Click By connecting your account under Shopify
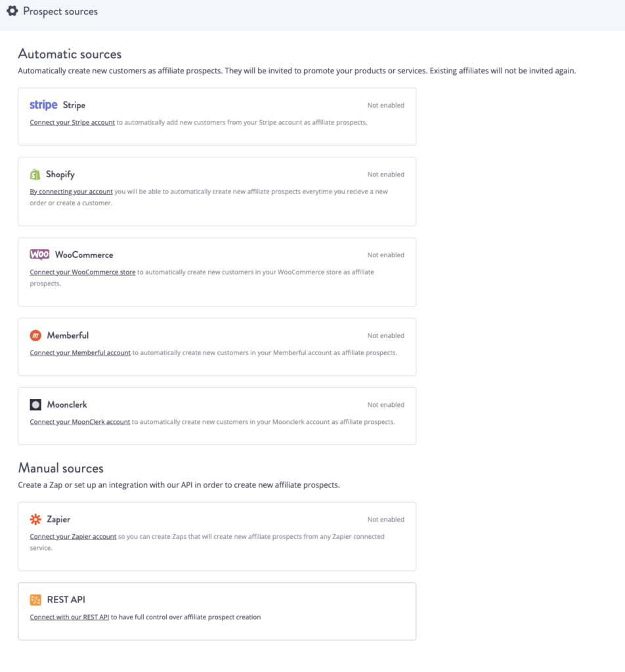 [x=71, y=191]
